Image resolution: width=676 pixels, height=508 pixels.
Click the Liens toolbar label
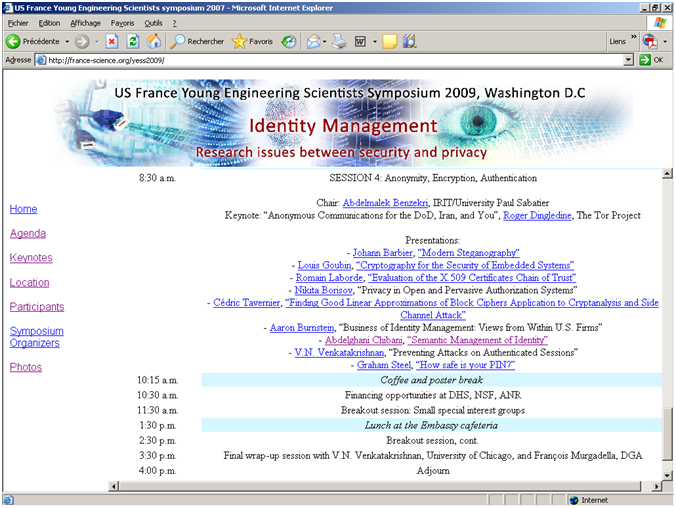pyautogui.click(x=617, y=41)
